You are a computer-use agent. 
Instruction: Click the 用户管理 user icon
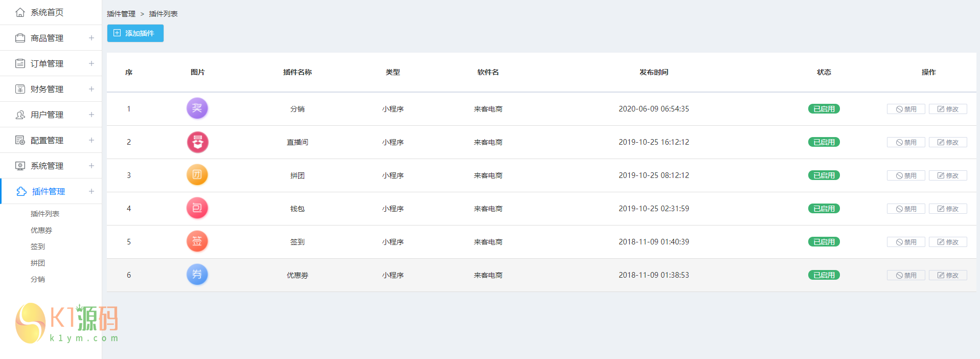click(20, 115)
